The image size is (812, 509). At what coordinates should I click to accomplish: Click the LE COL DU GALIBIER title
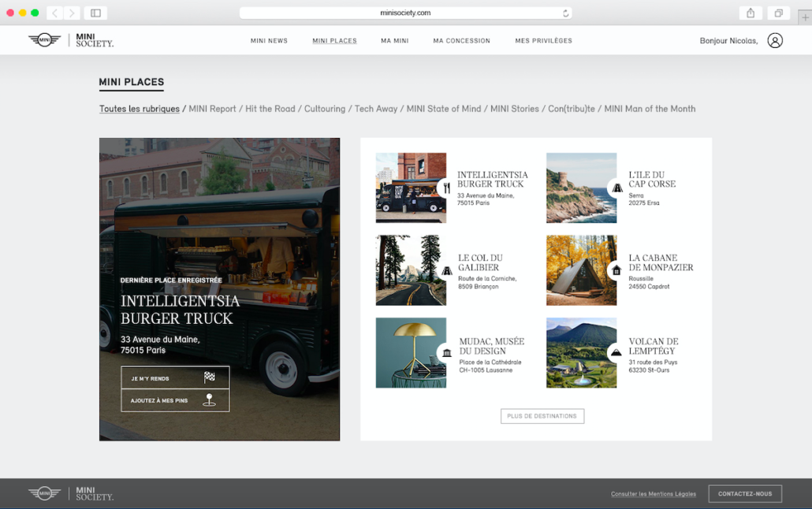tap(480, 262)
